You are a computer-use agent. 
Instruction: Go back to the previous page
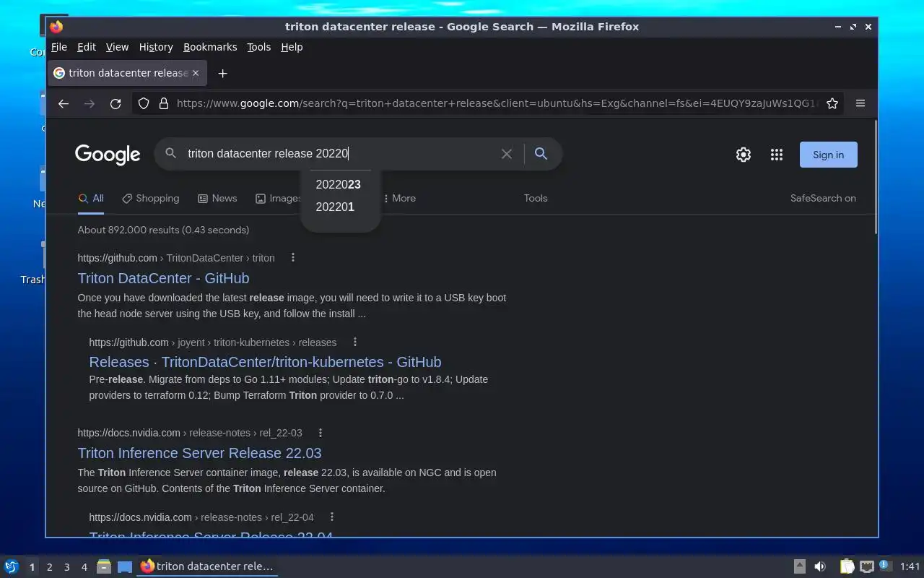click(x=64, y=103)
